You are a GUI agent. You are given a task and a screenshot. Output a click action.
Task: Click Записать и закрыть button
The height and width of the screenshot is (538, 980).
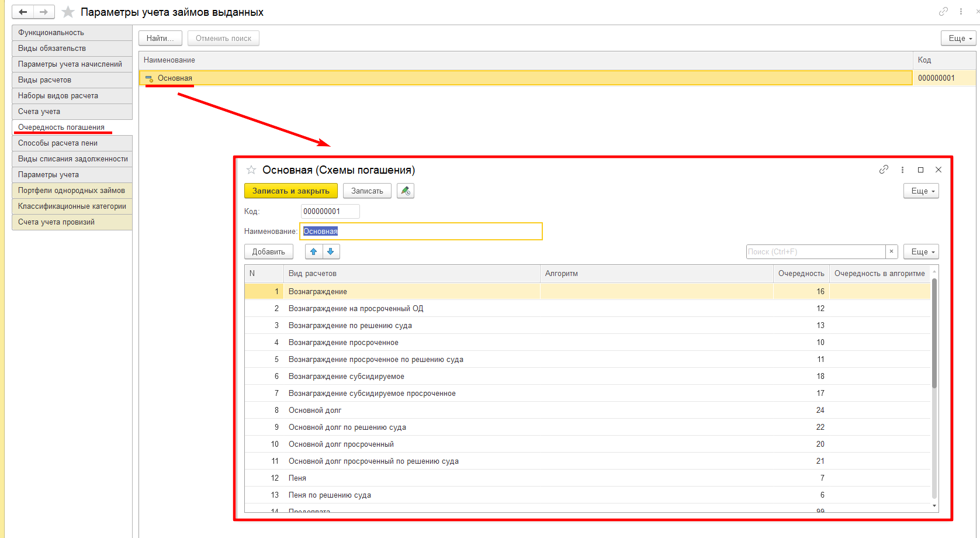click(x=291, y=191)
